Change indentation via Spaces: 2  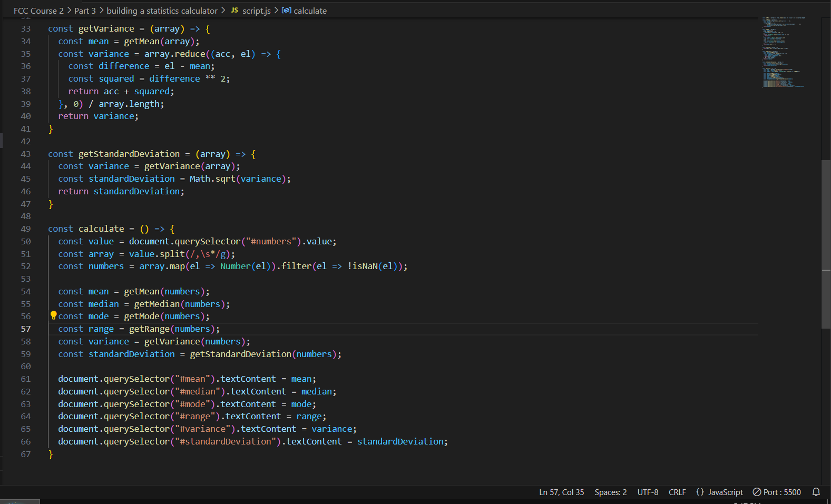point(610,492)
